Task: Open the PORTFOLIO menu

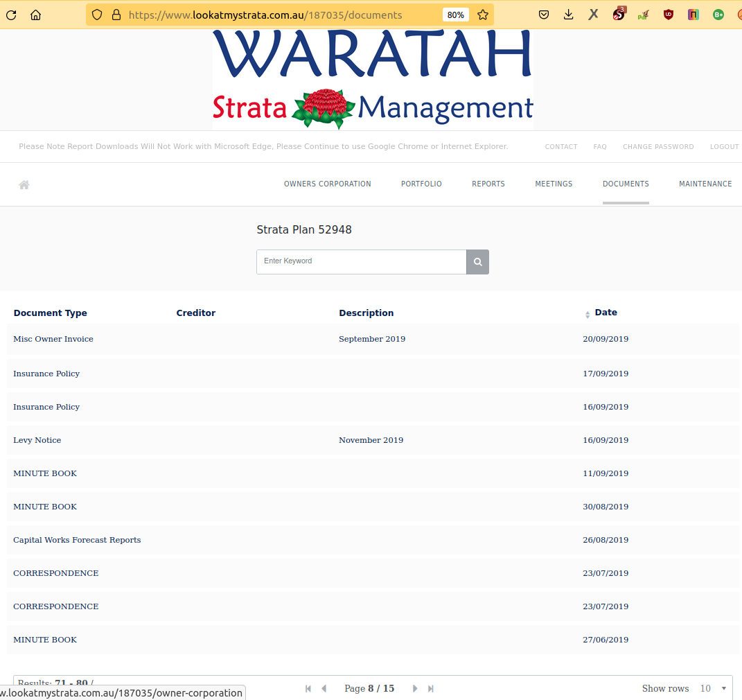Action: (x=421, y=184)
